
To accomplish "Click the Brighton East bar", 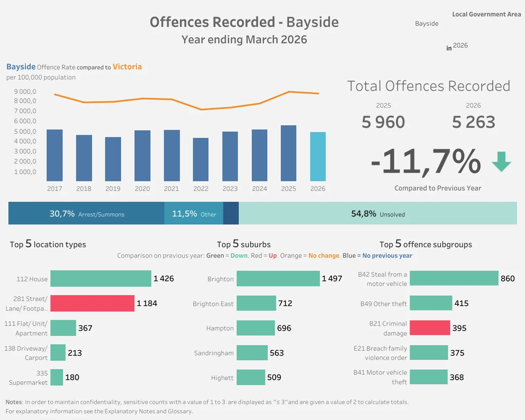I will 256,303.
